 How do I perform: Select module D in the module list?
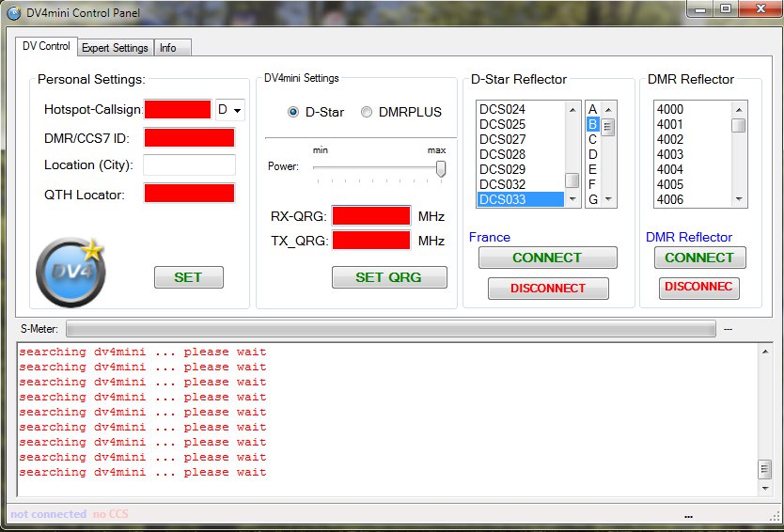593,154
